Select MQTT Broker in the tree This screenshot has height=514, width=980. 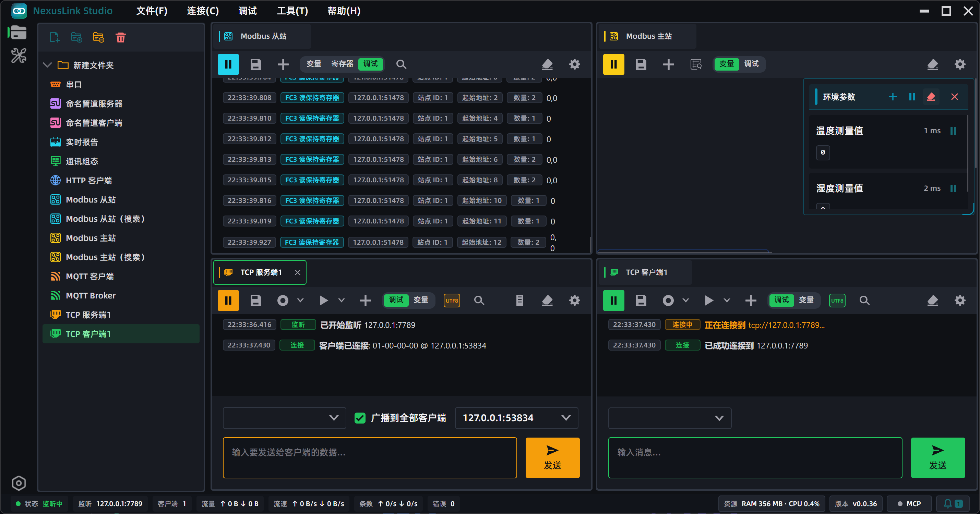pyautogui.click(x=121, y=295)
